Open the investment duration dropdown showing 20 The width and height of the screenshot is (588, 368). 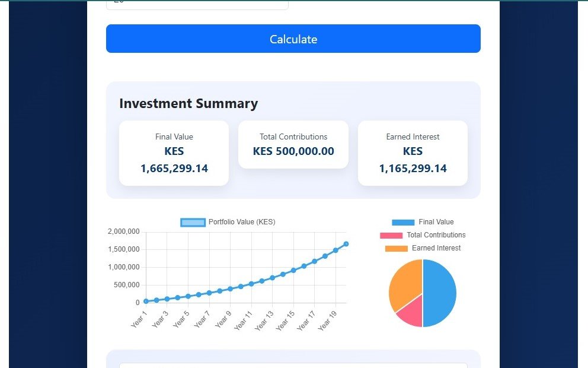click(197, 4)
